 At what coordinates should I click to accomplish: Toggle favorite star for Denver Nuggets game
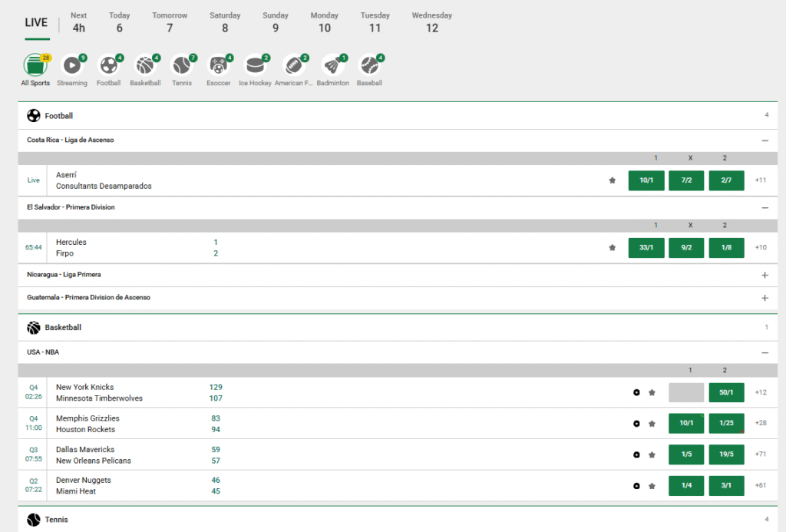click(x=652, y=486)
